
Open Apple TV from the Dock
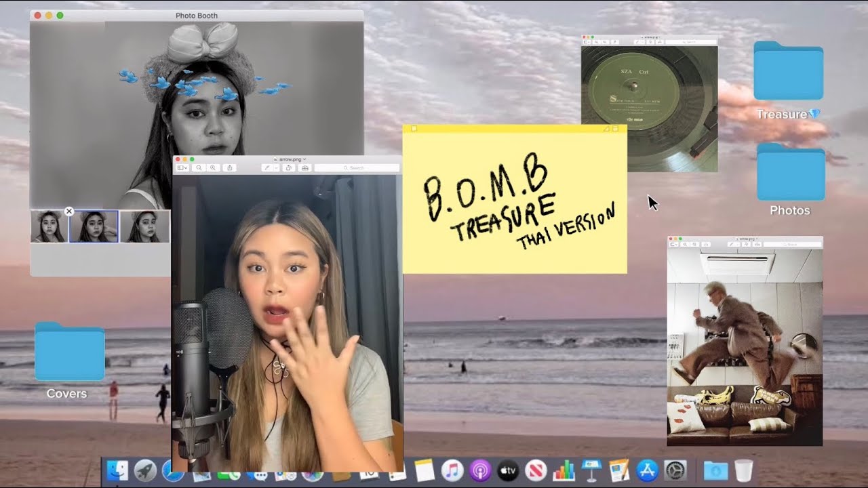pyautogui.click(x=508, y=470)
